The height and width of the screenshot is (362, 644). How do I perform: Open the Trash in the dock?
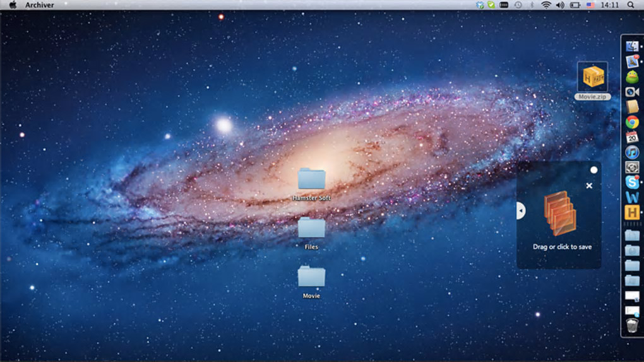pyautogui.click(x=632, y=325)
